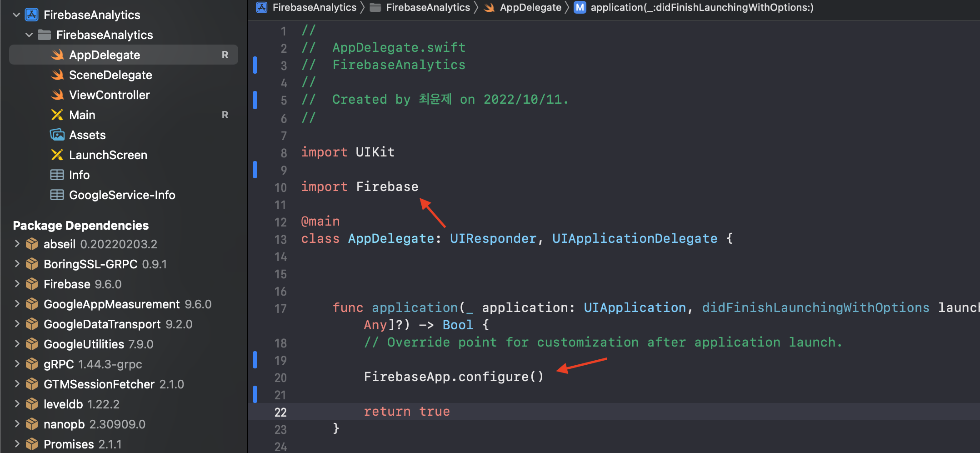This screenshot has height=453, width=980.
Task: Click the Assets catalog icon
Action: tap(57, 135)
